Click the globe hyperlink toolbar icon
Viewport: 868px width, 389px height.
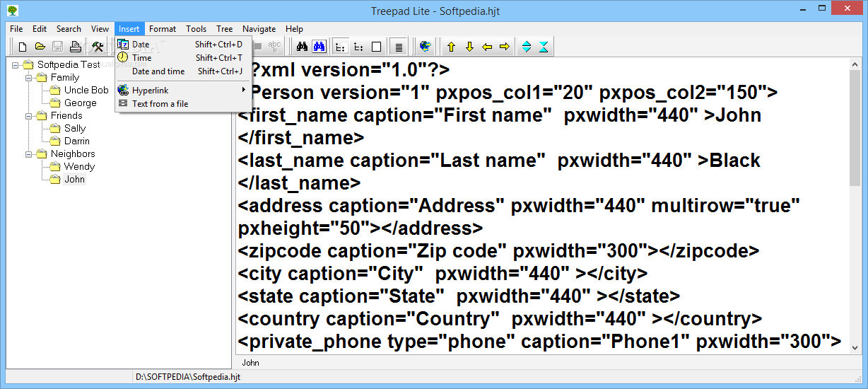point(425,47)
